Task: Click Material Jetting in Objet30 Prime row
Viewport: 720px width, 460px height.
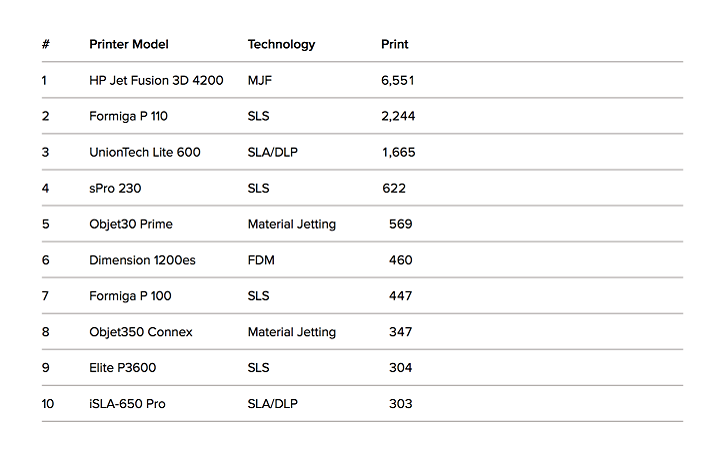Action: [292, 224]
